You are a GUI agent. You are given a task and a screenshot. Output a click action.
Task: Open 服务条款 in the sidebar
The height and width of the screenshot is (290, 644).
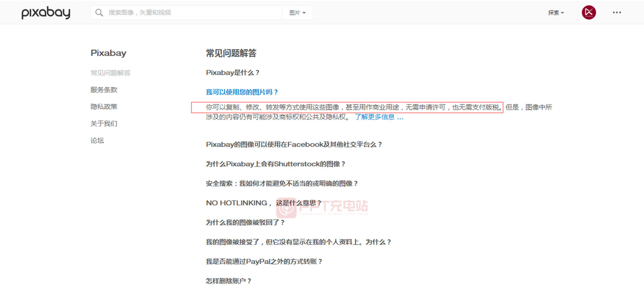click(x=104, y=90)
